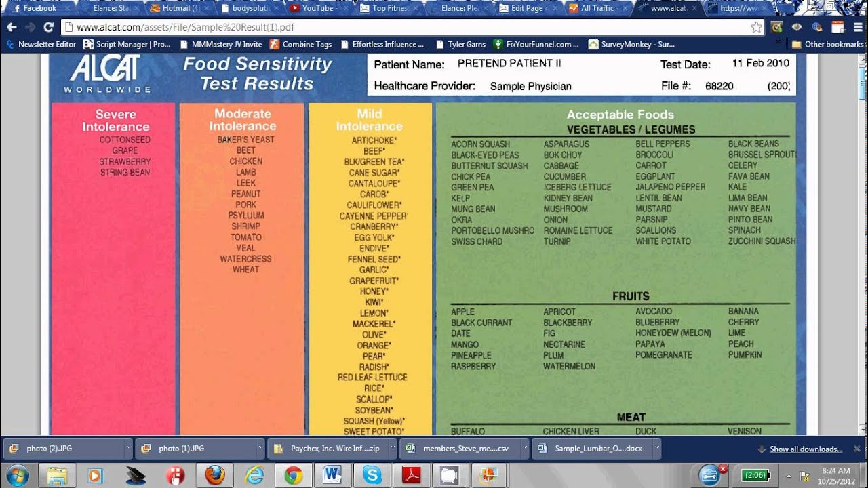Click STRAWBERRY in the Severe Intolerance column
868x488 pixels.
pyautogui.click(x=125, y=161)
